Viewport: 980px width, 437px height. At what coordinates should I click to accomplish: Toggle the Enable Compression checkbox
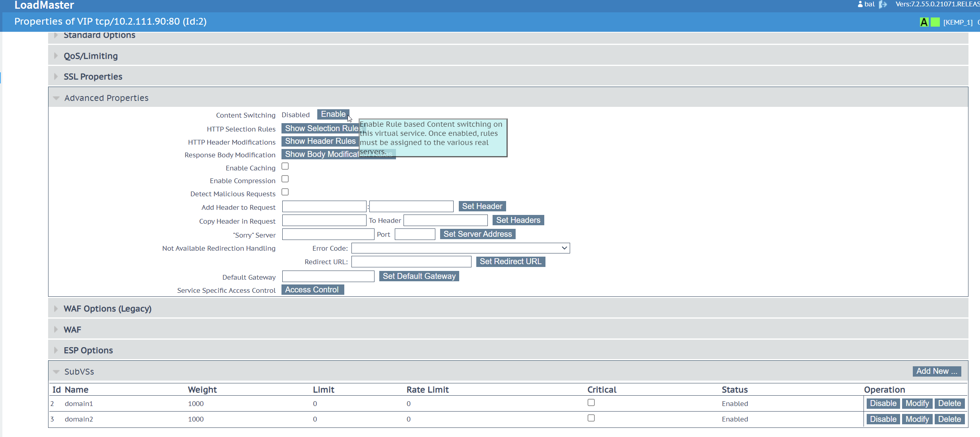click(x=285, y=179)
